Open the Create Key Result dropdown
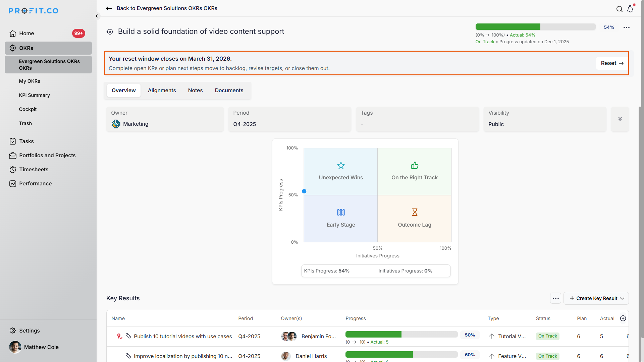Image resolution: width=644 pixels, height=362 pixels. (596, 298)
